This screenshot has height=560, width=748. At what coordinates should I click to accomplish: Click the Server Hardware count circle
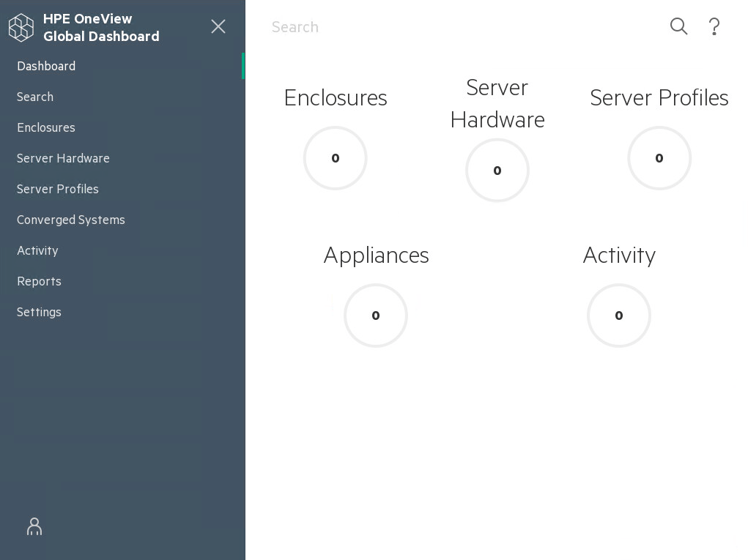[497, 170]
